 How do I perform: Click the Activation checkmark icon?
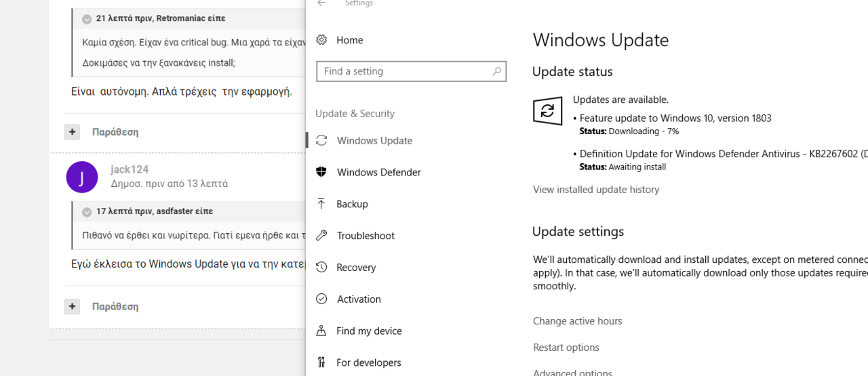321,299
